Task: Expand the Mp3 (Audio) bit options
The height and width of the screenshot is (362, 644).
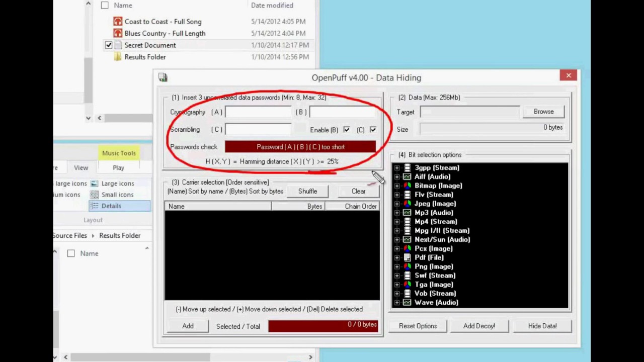Action: 397,213
